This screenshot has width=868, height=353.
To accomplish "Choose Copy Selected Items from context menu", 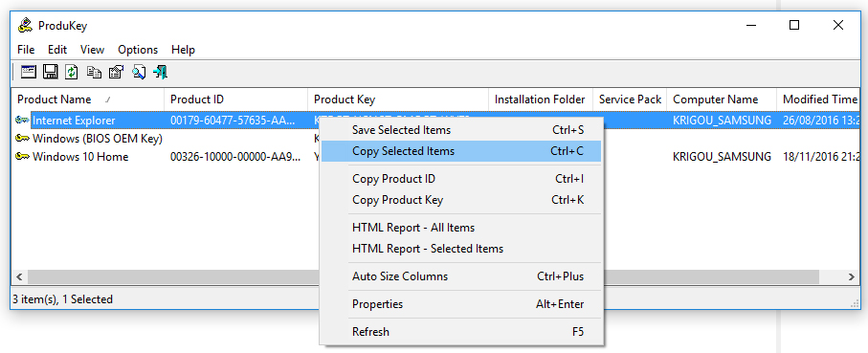I will tap(461, 151).
